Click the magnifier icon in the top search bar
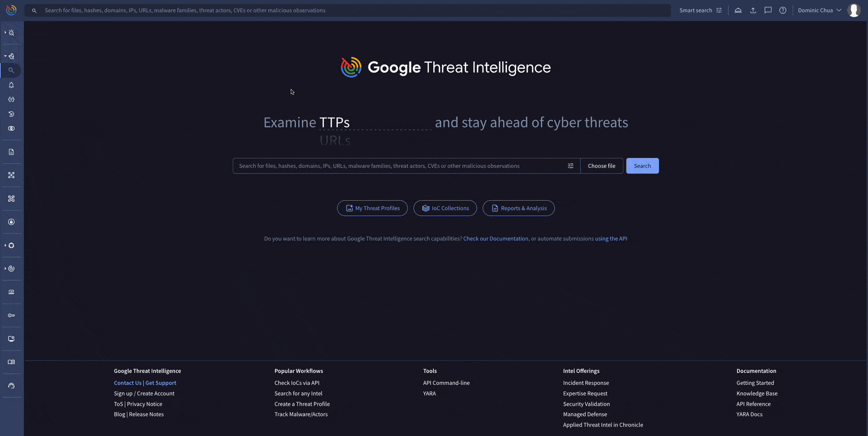The height and width of the screenshot is (436, 868). point(34,10)
